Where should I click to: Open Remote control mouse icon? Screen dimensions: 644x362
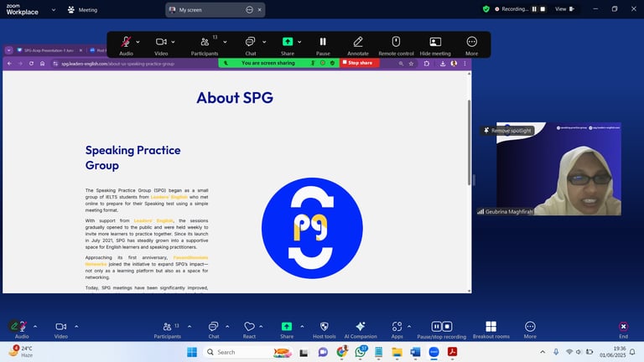tap(396, 41)
